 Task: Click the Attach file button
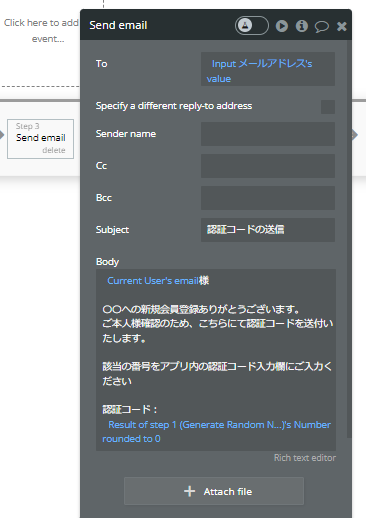(214, 491)
